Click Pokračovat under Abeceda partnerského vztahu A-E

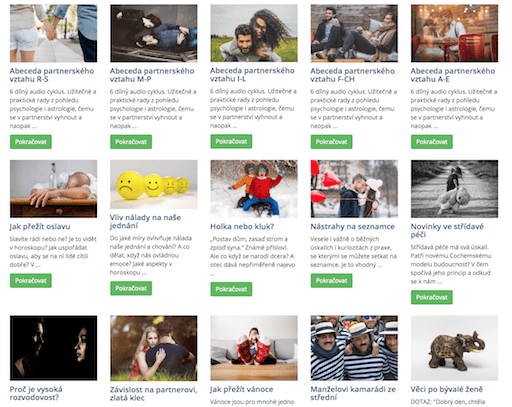[432, 142]
